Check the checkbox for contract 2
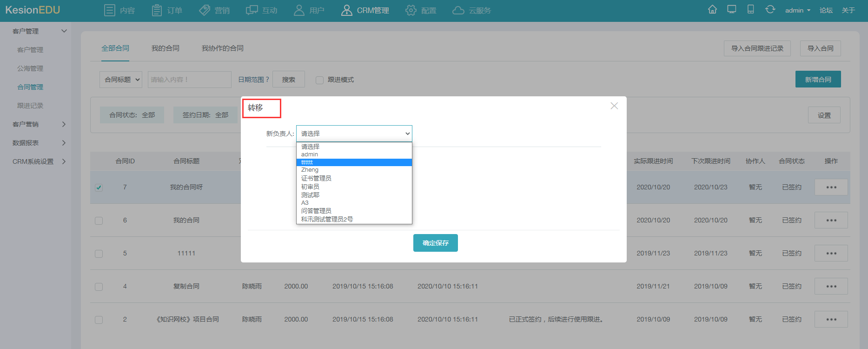Image resolution: width=868 pixels, height=349 pixels. [99, 320]
